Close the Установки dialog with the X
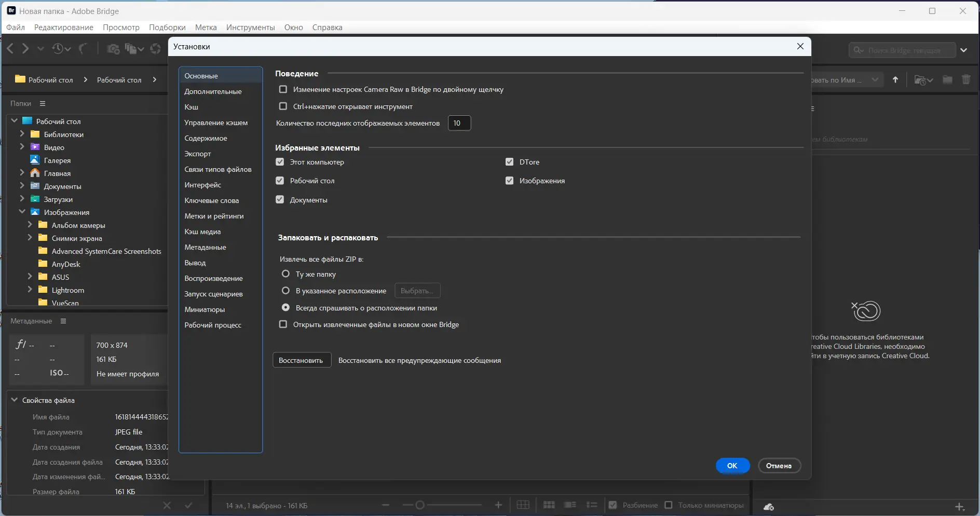 [x=800, y=46]
